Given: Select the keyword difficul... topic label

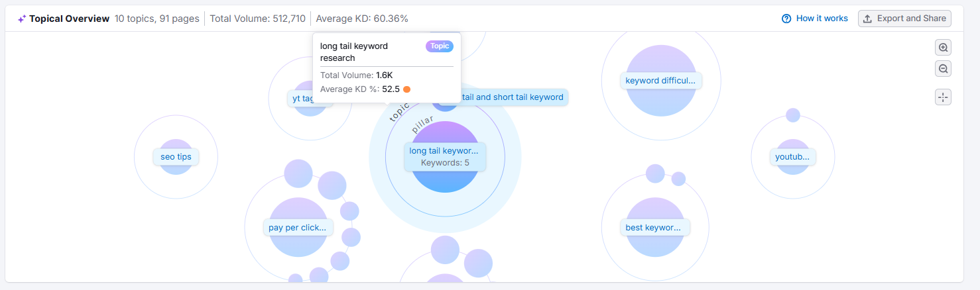Looking at the screenshot, I should click(661, 81).
